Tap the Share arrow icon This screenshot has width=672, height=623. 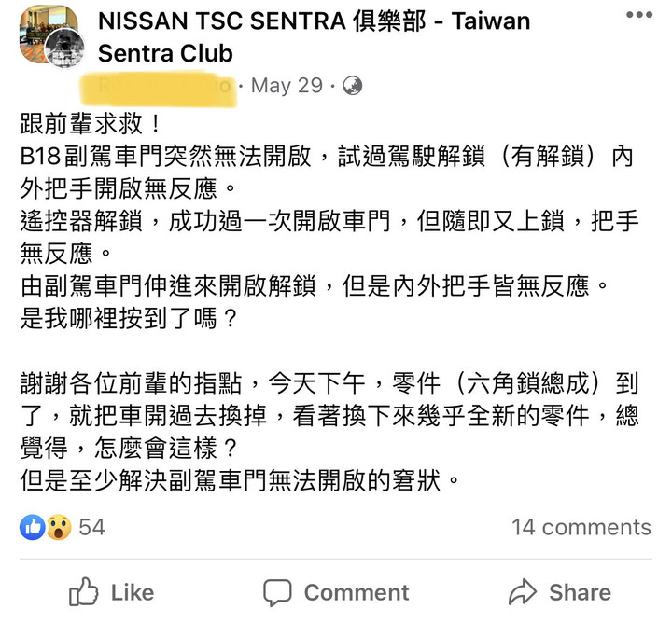pos(522,591)
